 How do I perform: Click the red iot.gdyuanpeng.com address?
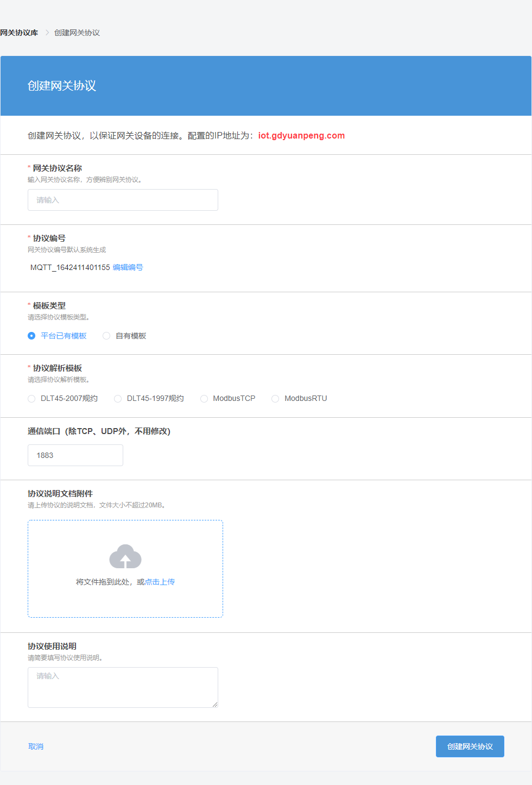pos(301,136)
